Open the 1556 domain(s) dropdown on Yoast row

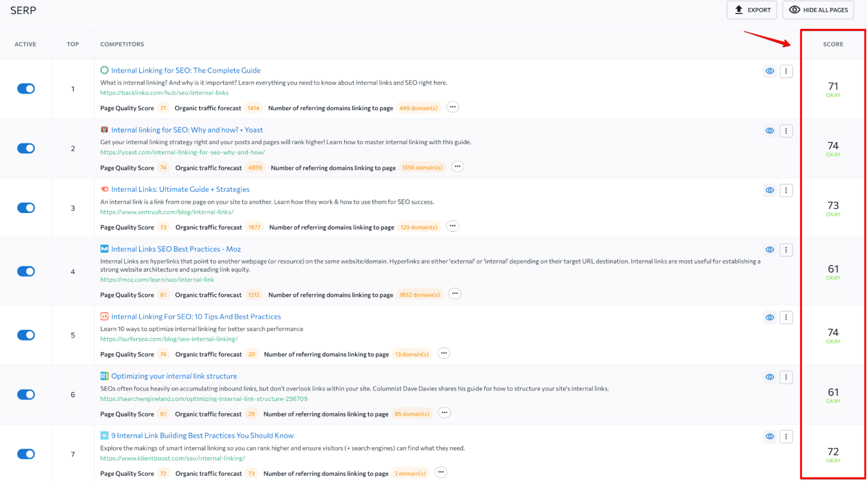pos(422,167)
